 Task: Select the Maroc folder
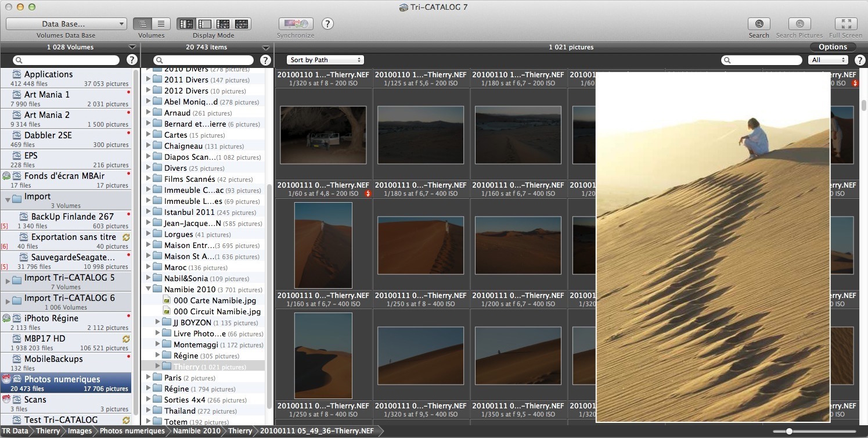point(203,267)
